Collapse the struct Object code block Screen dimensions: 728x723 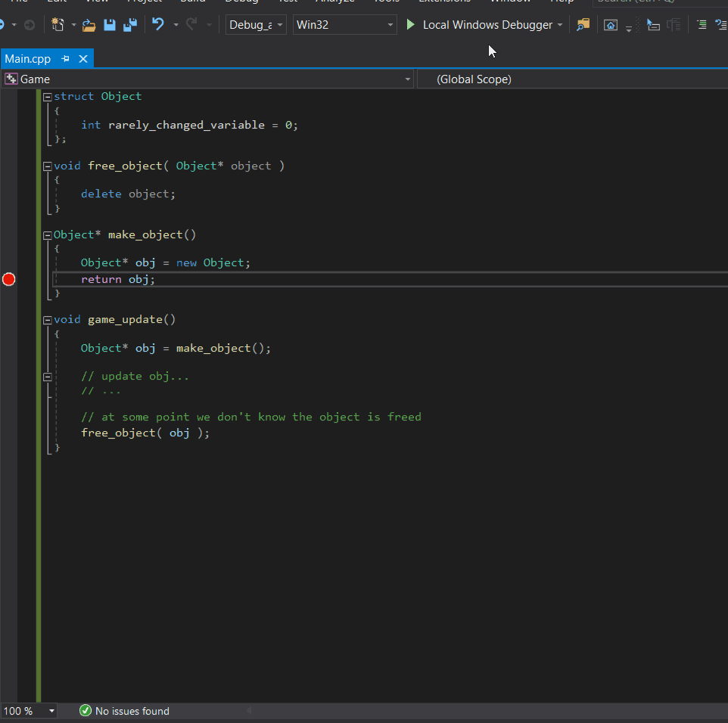(48, 97)
